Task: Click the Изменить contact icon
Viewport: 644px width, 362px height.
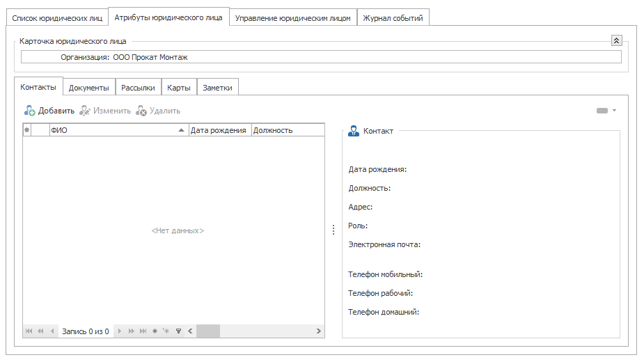Action: point(85,111)
